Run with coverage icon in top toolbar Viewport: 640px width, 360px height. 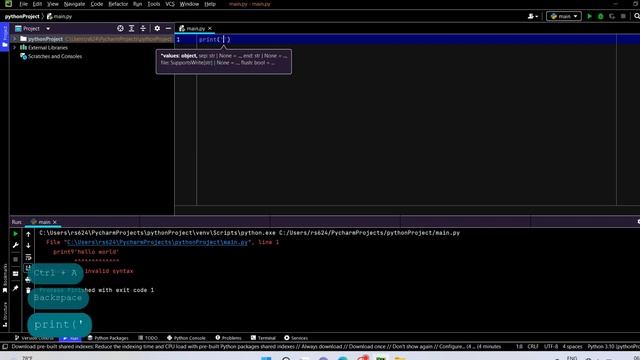pos(612,16)
